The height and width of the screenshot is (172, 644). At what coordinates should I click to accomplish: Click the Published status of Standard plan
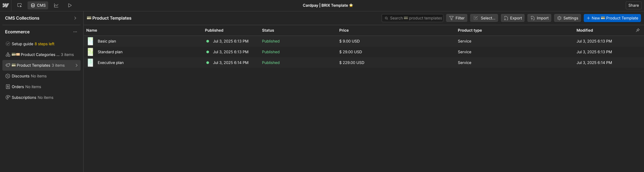click(x=271, y=52)
